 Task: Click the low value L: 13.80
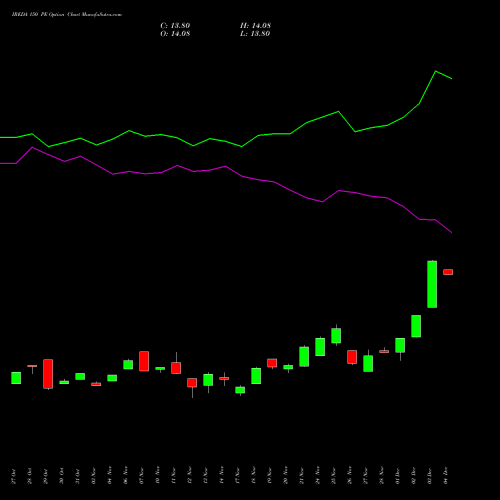pyautogui.click(x=255, y=34)
